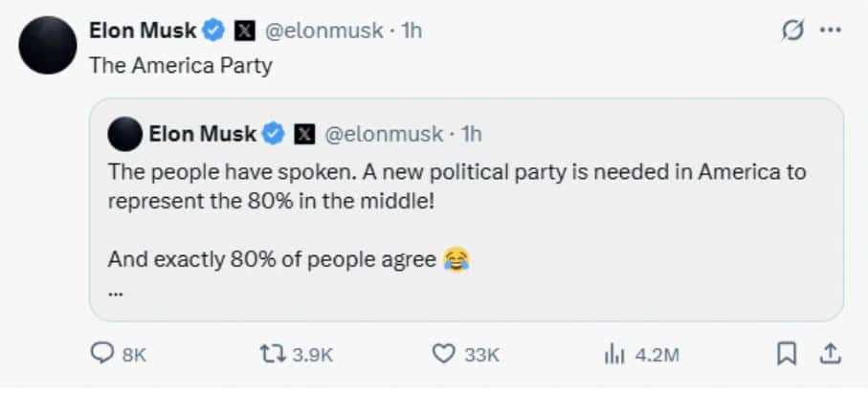
Task: Open view analytics bar chart icon
Action: [613, 354]
